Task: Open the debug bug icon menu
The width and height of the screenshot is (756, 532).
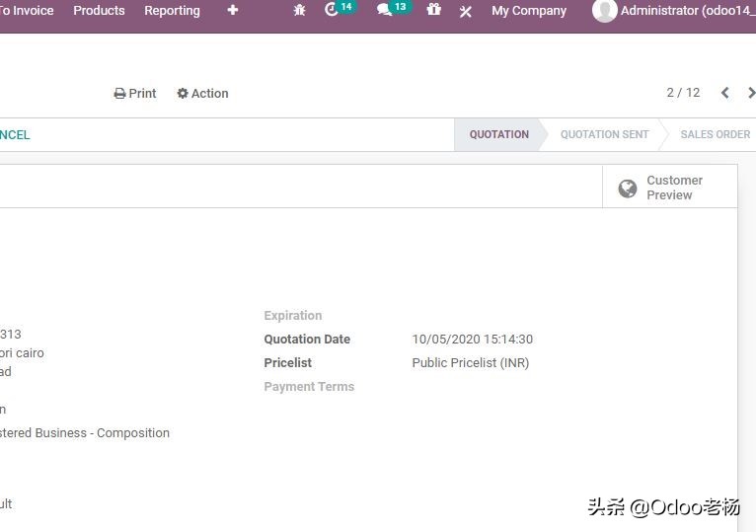Action: 299,10
